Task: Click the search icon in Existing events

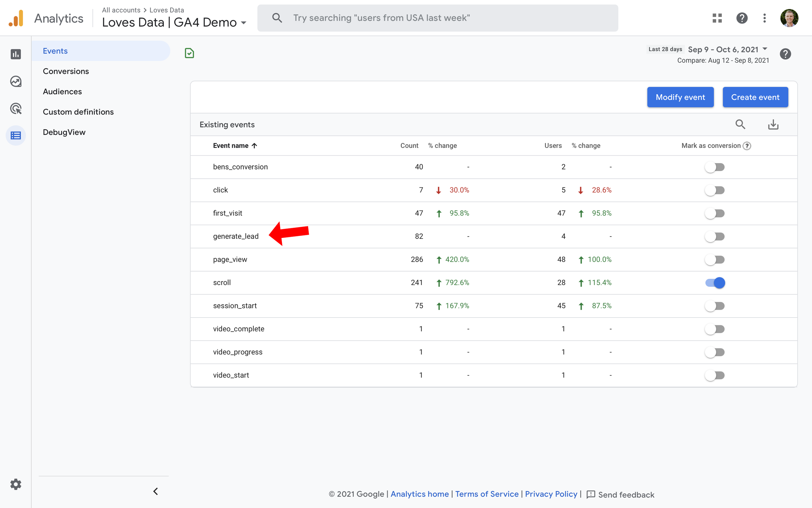Action: pos(741,124)
